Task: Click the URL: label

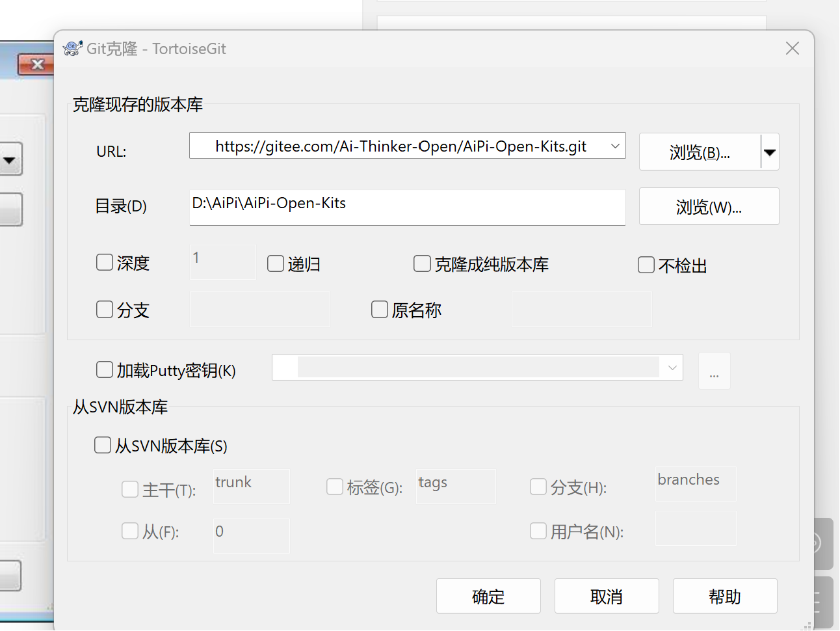Action: [x=111, y=152]
